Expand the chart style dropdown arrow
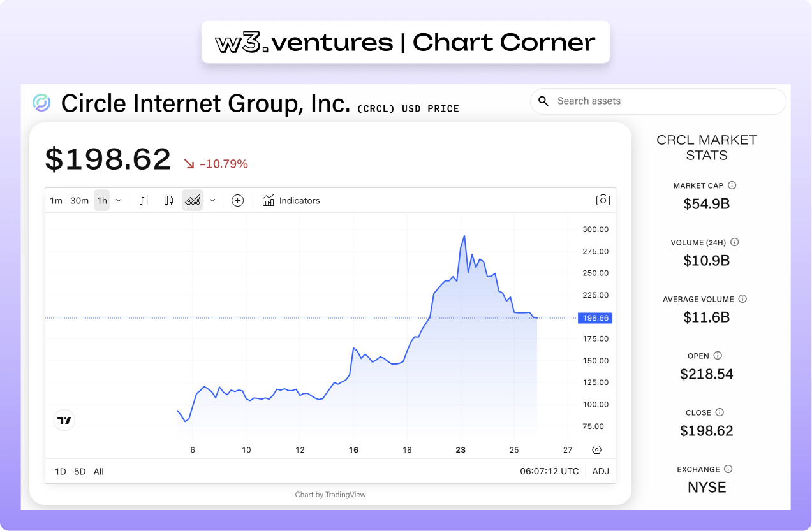 [x=212, y=200]
